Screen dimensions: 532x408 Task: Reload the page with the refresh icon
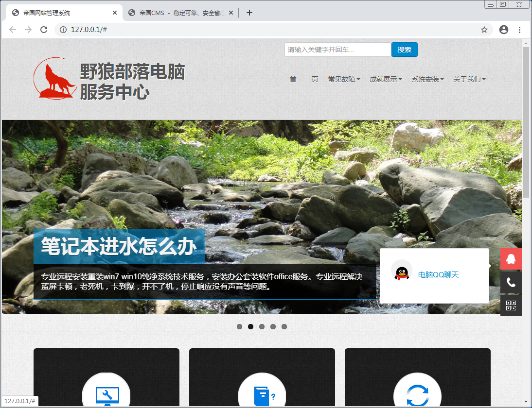pyautogui.click(x=44, y=30)
